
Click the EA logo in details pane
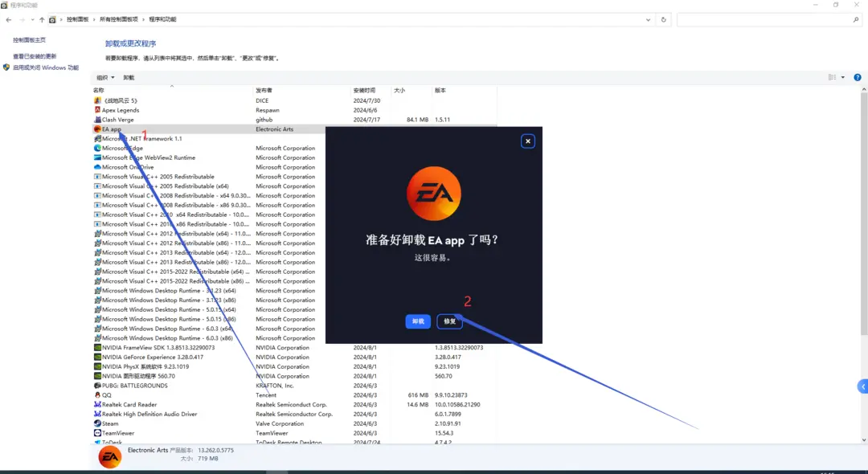[109, 457]
